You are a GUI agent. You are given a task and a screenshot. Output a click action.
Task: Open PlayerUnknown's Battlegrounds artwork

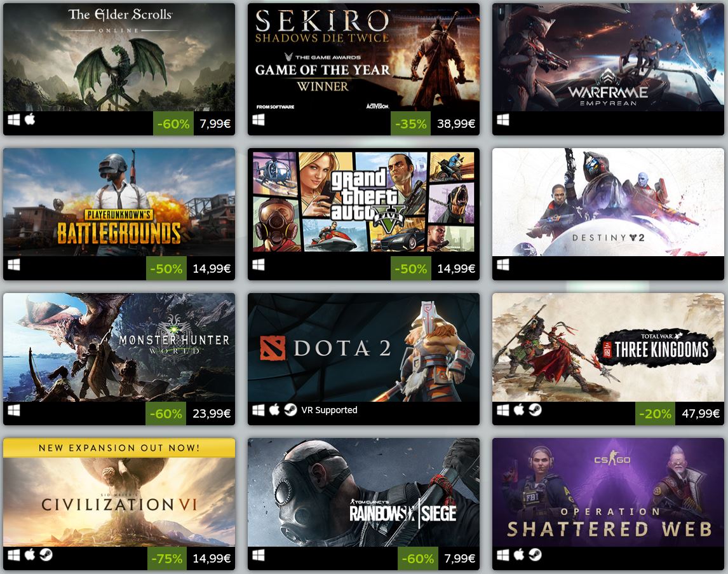click(x=119, y=202)
